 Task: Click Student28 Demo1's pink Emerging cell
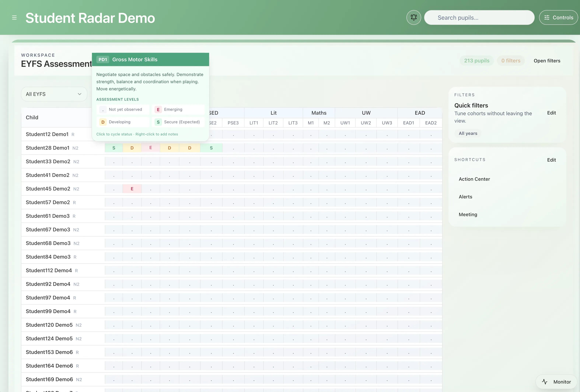(151, 148)
